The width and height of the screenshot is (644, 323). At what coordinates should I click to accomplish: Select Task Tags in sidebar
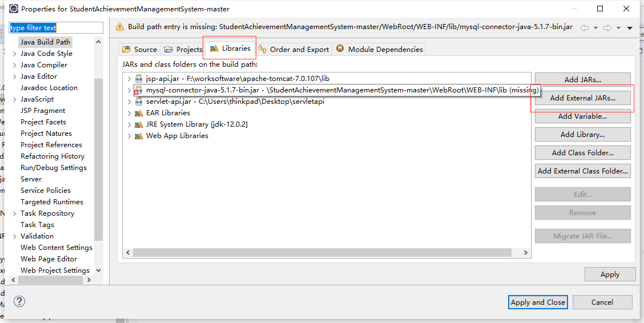tap(37, 225)
